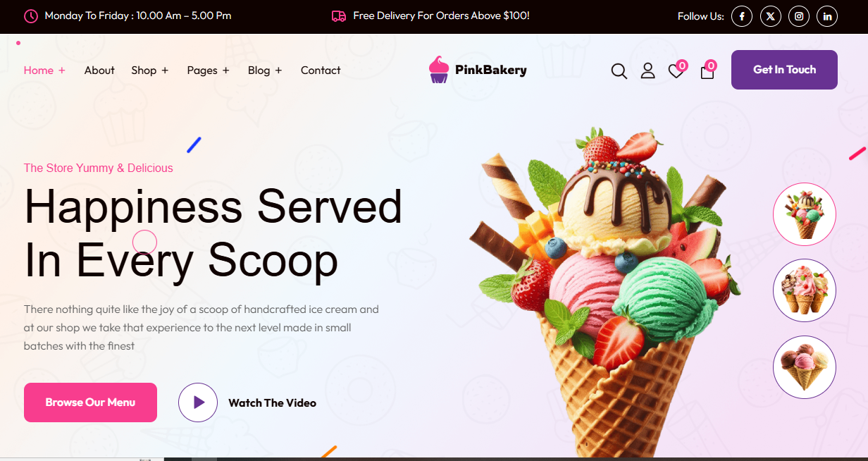Expand the Blog menu dropdown
The height and width of the screenshot is (461, 868).
click(265, 70)
